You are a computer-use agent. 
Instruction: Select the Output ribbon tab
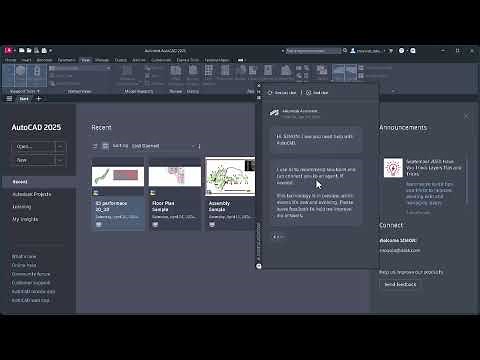tap(121, 60)
